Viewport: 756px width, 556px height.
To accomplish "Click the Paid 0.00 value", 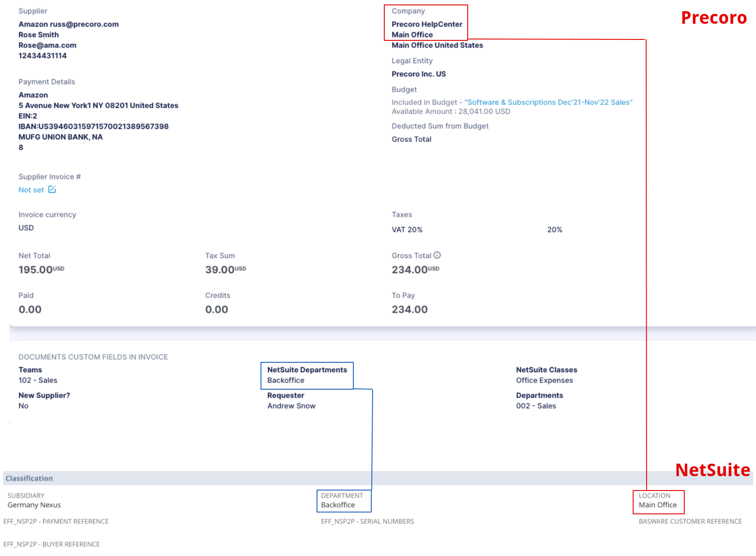I will 30,309.
